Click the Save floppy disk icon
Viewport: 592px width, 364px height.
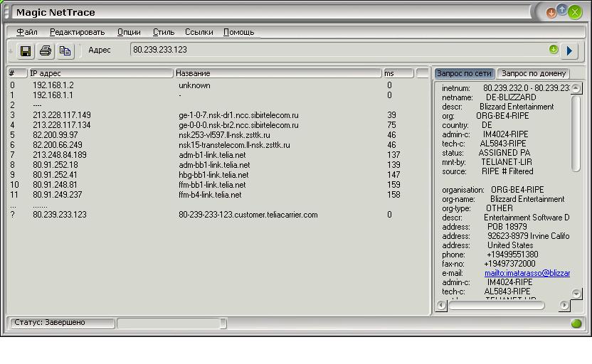26,50
